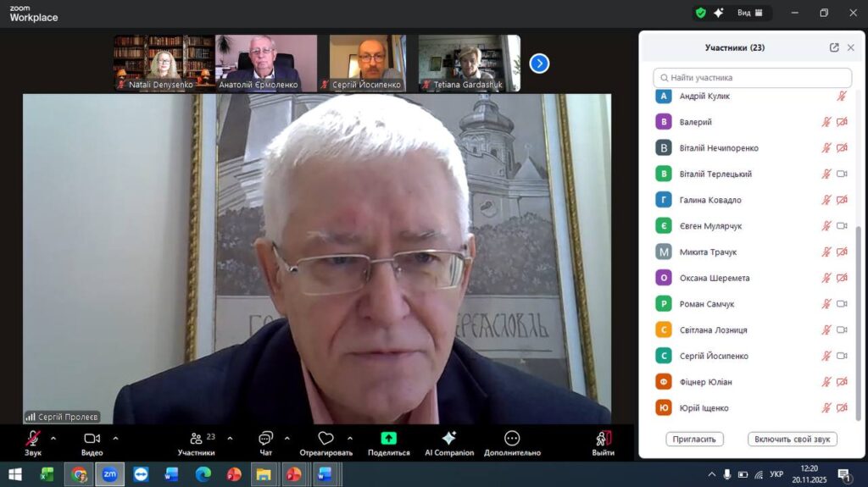This screenshot has width=868, height=487.
Task: Click the Leave meeting icon
Action: [603, 439]
